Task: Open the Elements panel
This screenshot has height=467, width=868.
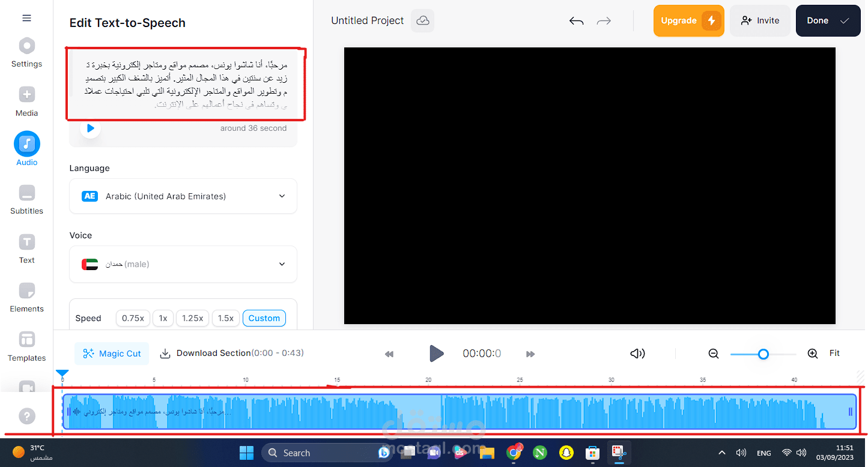Action: (x=26, y=298)
